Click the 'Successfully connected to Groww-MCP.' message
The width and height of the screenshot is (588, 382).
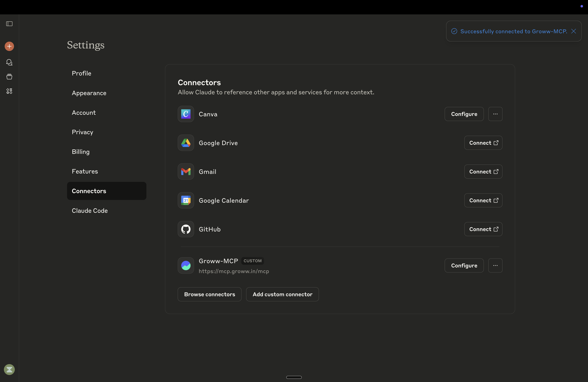[x=514, y=31]
